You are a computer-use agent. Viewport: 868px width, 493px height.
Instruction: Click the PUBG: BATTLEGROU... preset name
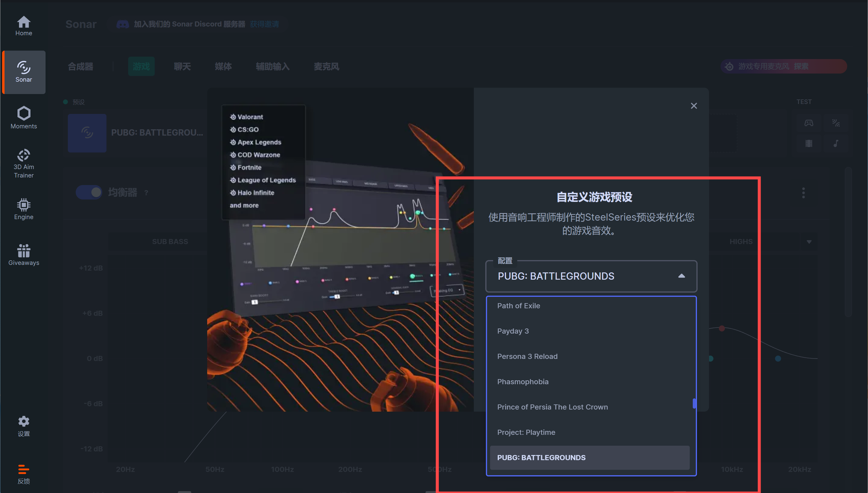157,133
